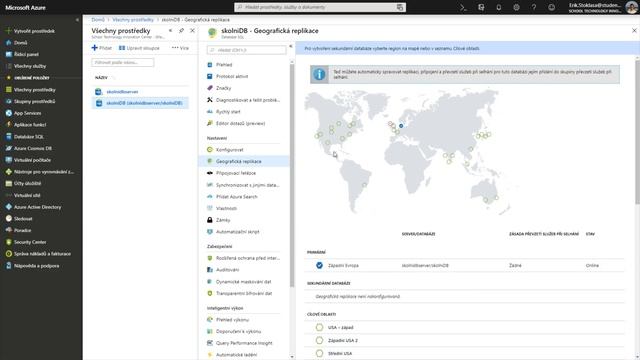Click the Azure Cosmos DB icon
This screenshot has width=640, height=360.
click(x=9, y=149)
